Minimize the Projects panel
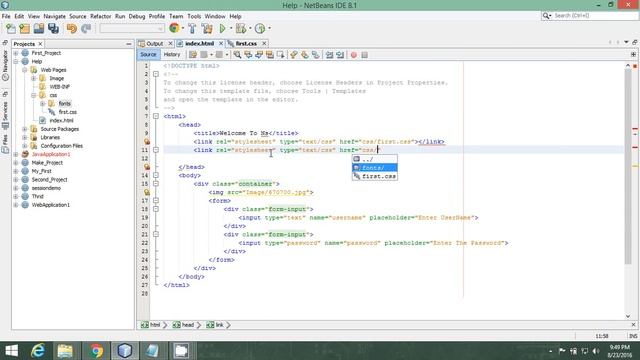Image resolution: width=640 pixels, height=360 pixels. (129, 44)
